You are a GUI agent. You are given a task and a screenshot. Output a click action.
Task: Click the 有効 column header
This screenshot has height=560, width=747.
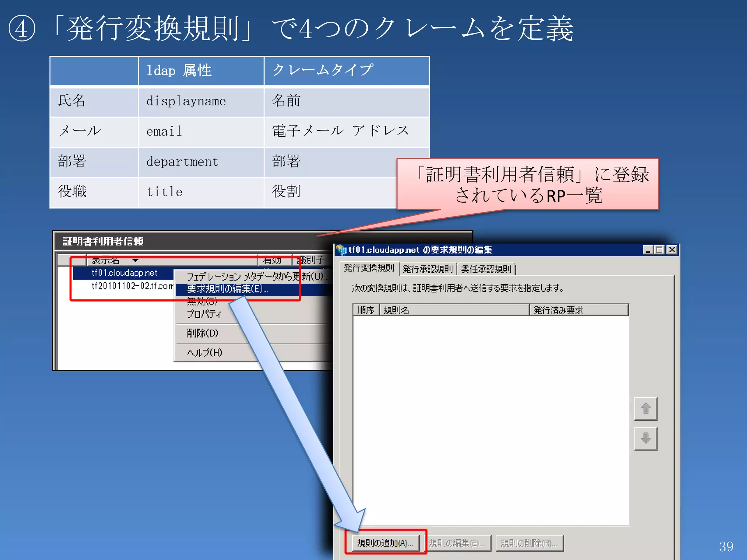pos(275,260)
